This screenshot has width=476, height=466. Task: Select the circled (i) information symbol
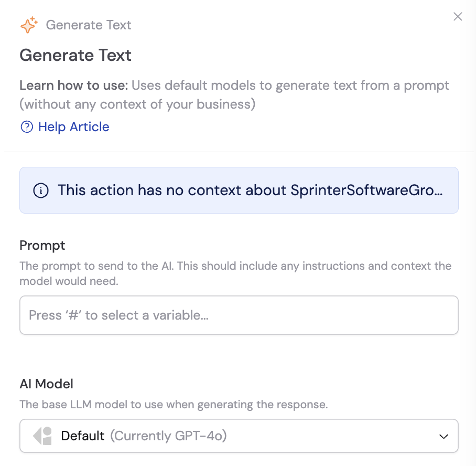tap(41, 190)
